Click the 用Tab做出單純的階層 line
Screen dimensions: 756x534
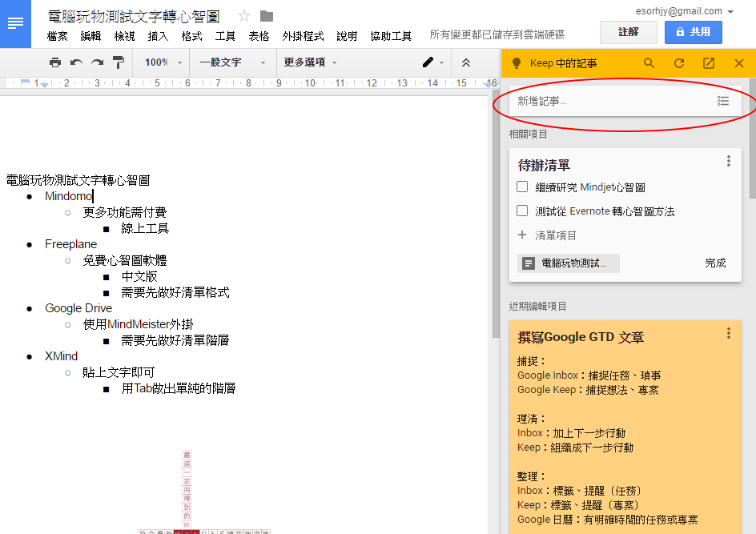(x=178, y=388)
